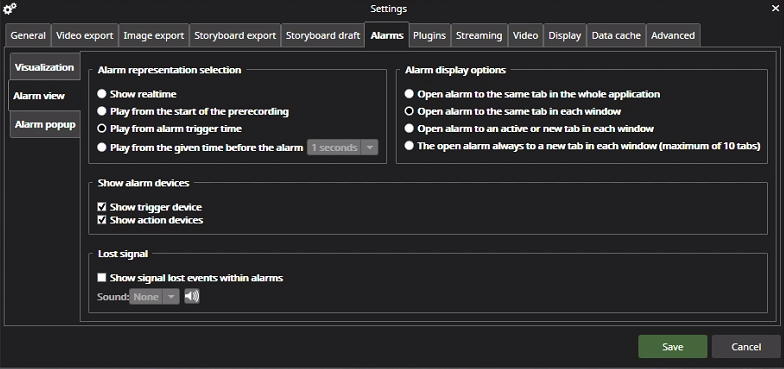Click the settings gear icon in title bar
This screenshot has width=784, height=369.
10,8
